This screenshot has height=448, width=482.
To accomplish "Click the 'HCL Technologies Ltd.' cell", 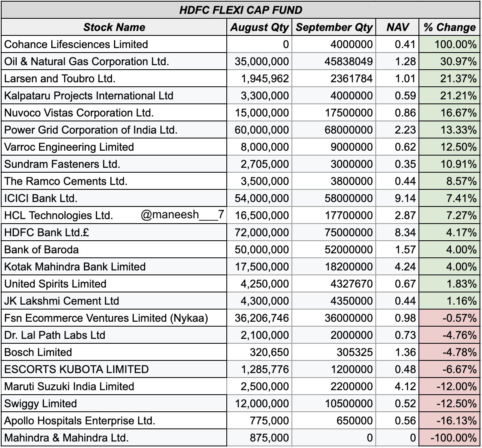I will coord(114,215).
